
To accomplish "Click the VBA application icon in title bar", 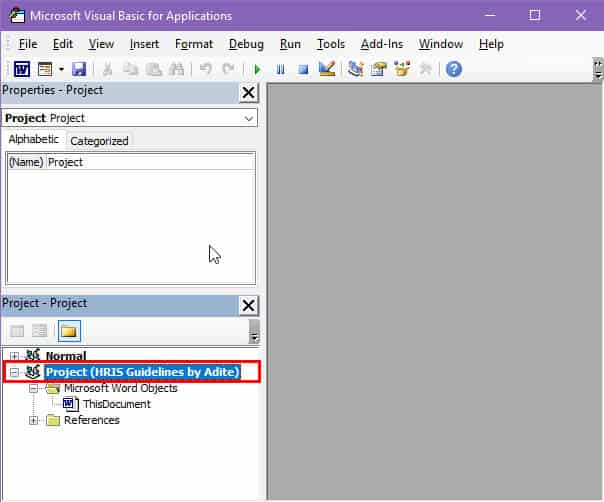I will 17,15.
